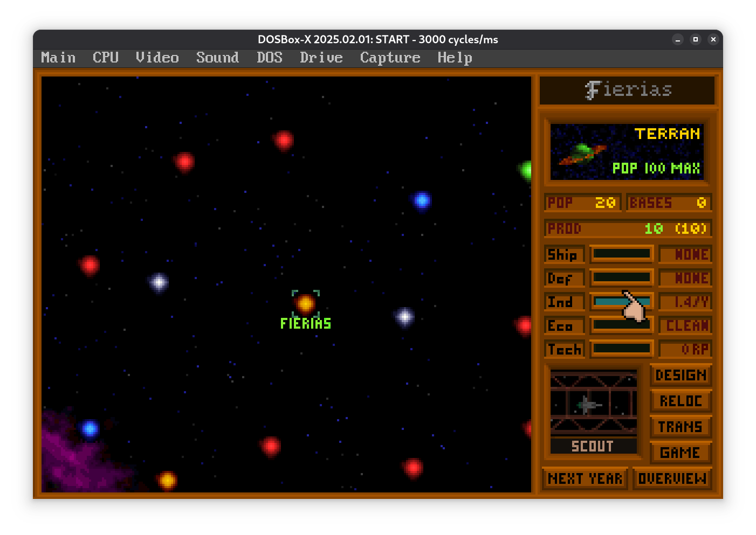Click the blue star near upper right

coord(422,200)
